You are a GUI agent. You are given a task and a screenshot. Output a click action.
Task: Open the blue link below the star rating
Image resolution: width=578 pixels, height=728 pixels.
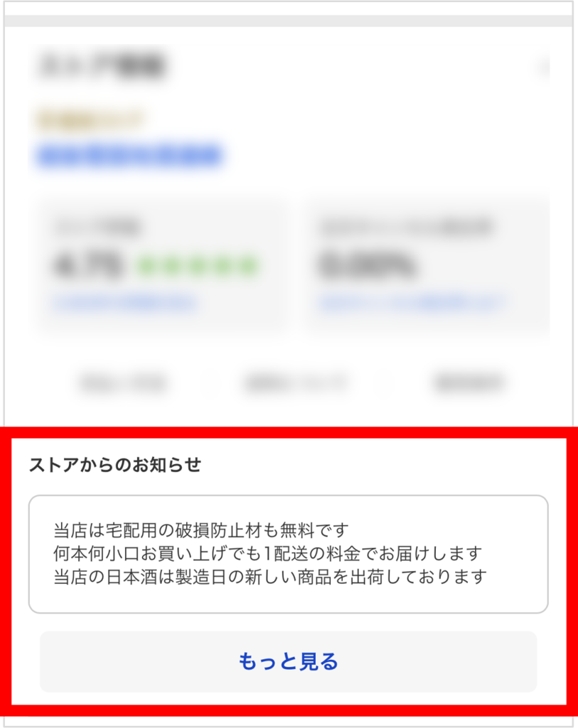124,302
